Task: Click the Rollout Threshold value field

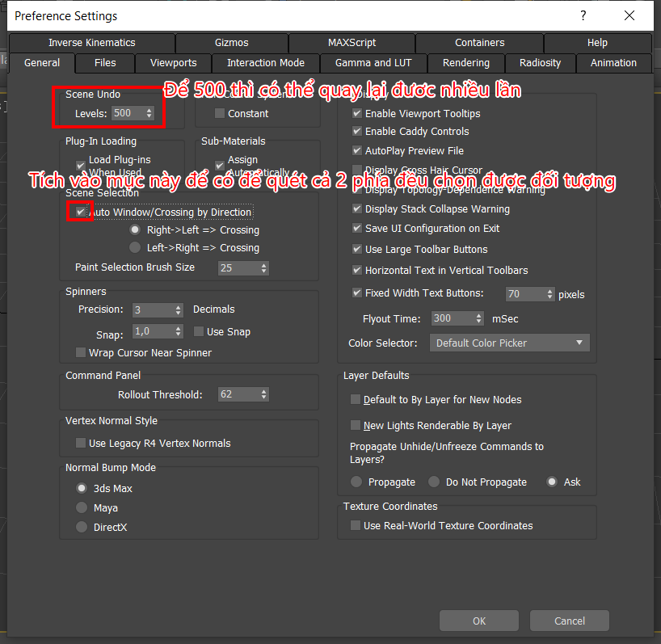Action: click(x=237, y=394)
